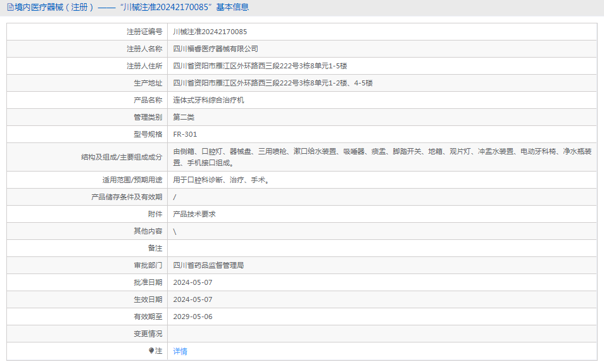Click the backslash value in the 其他内容 row
The image size is (604, 364).
pos(175,232)
